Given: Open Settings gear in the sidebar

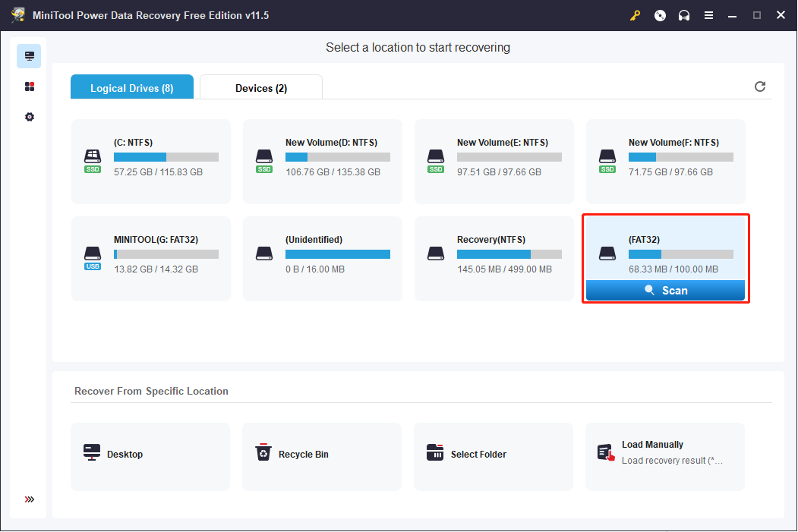Looking at the screenshot, I should pos(29,118).
